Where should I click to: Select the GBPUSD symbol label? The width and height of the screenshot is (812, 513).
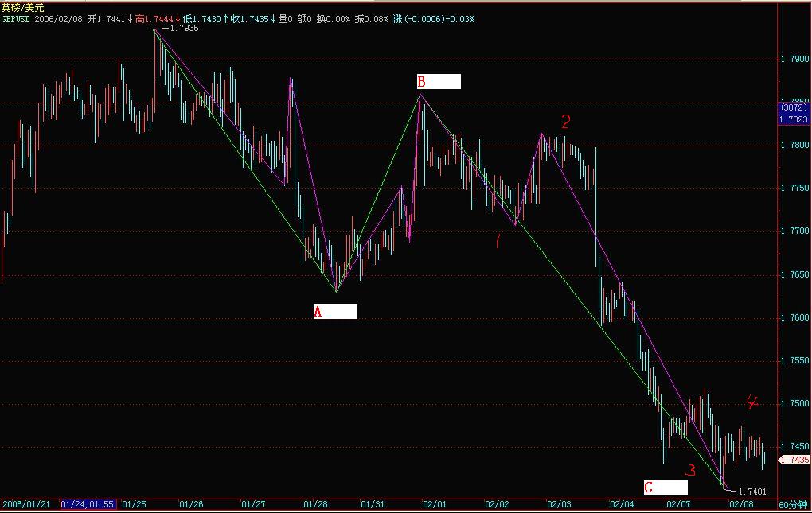pyautogui.click(x=16, y=20)
